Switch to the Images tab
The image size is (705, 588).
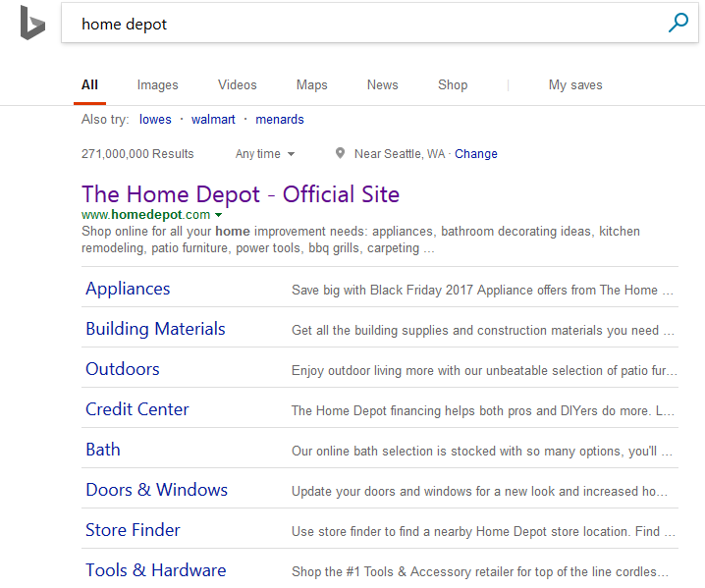click(x=157, y=85)
